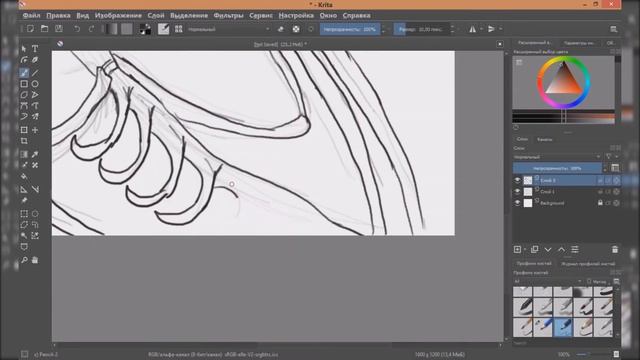Click the foreground/background color selector
The image size is (640, 360).
click(x=145, y=29)
